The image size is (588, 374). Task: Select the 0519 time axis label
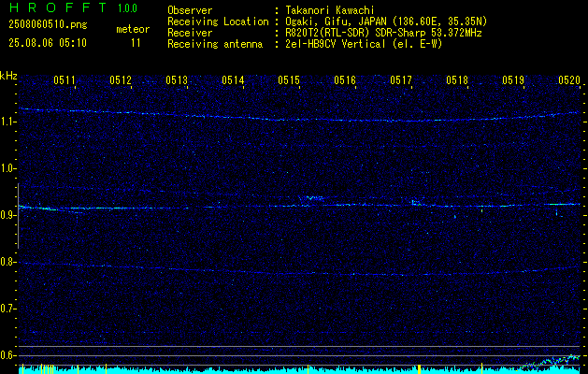513,79
